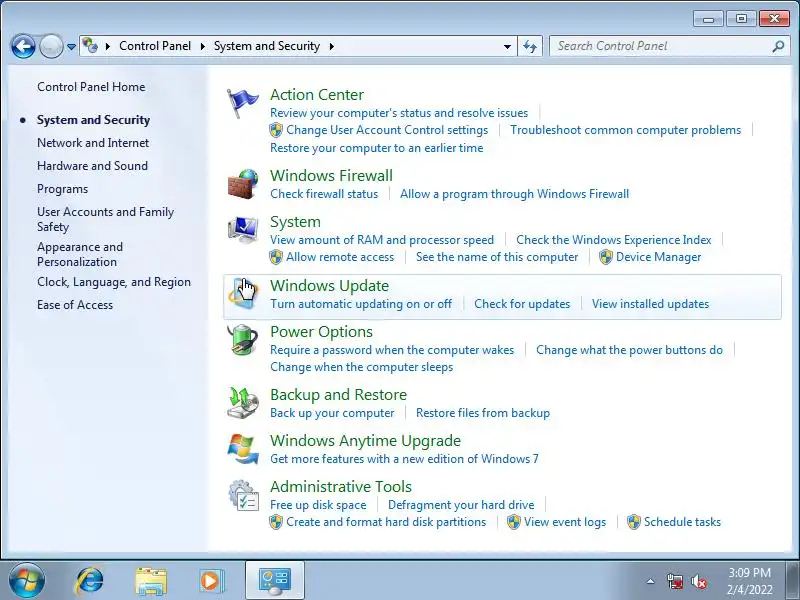This screenshot has width=800, height=600.
Task: Open Defragment your hard drive link
Action: click(461, 505)
